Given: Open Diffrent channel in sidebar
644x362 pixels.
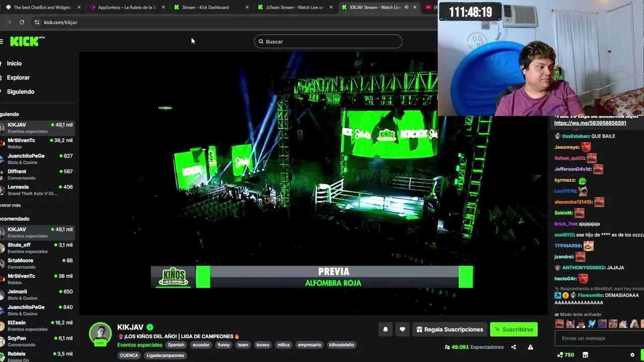Looking at the screenshot, I should (38, 174).
